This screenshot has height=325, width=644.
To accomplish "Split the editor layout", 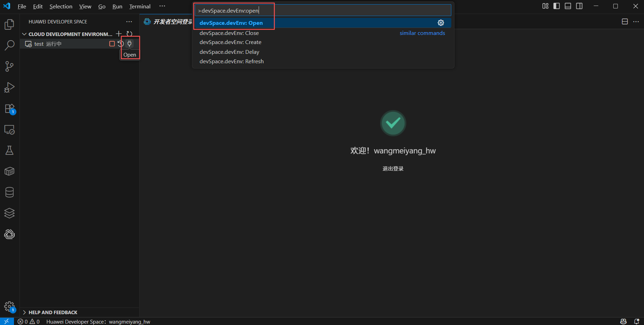I will pos(625,22).
